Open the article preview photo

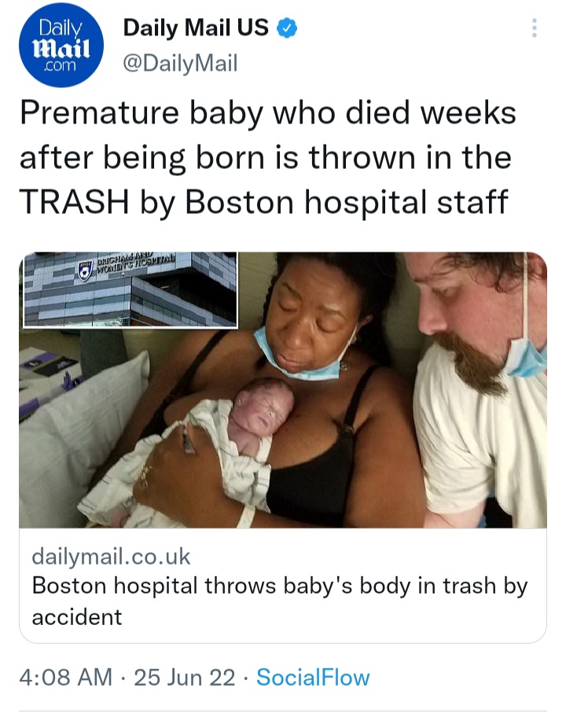point(283,390)
